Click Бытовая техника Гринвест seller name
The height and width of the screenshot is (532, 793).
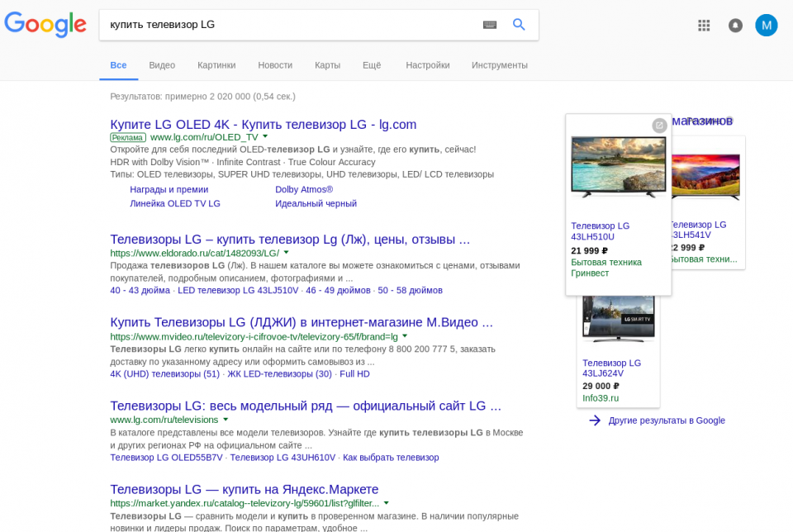[605, 268]
